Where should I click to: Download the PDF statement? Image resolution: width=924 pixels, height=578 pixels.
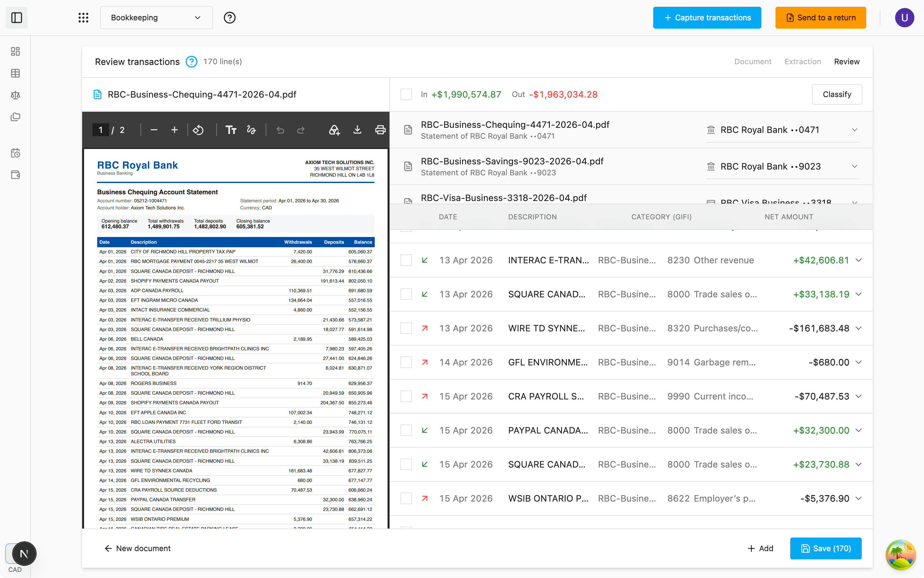click(357, 130)
